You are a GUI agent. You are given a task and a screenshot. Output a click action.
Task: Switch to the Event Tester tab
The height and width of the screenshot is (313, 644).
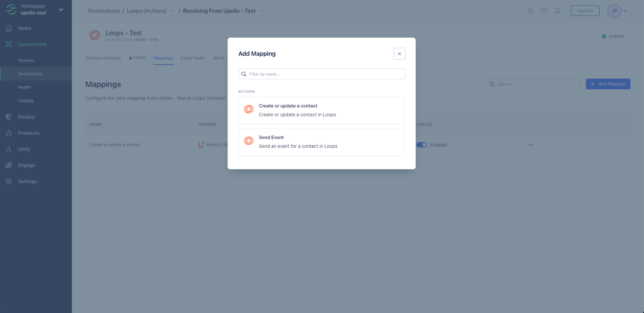(193, 58)
